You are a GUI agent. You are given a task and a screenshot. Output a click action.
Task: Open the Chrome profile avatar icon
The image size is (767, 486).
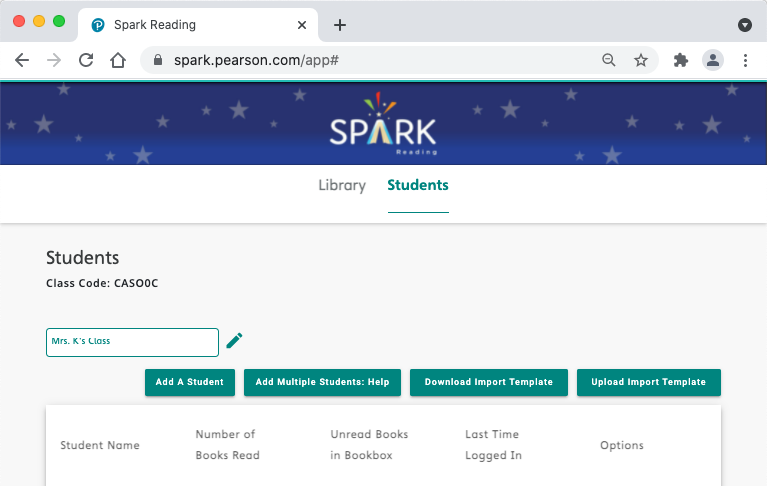point(713,60)
